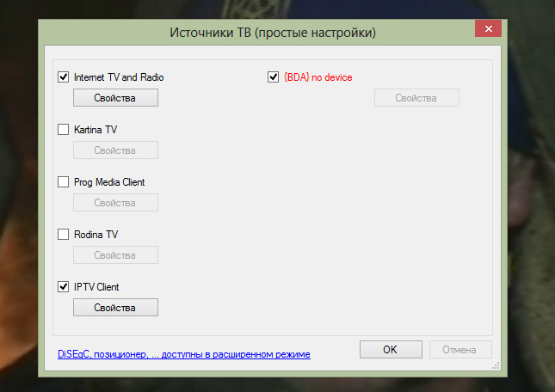Image resolution: width=555 pixels, height=392 pixels.
Task: Click Свойства button under {BDA} no device
Action: click(416, 98)
